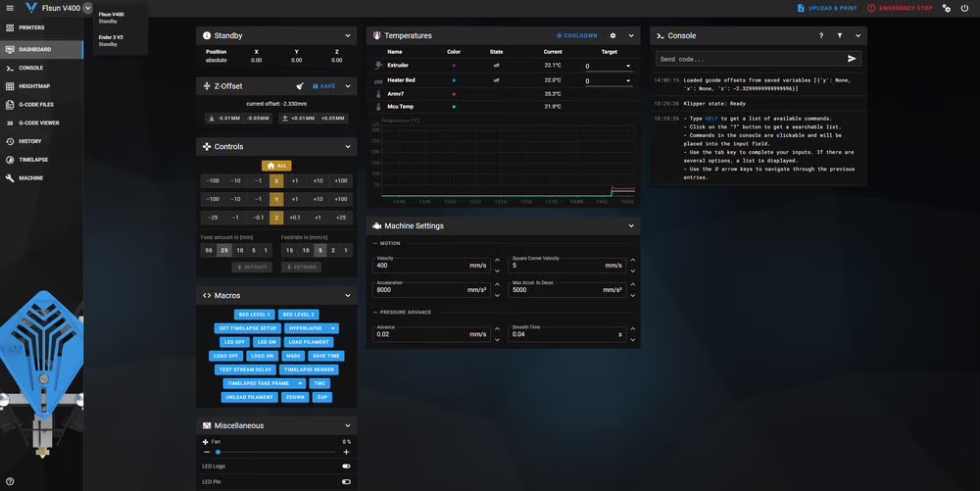Click the Machine Settings panel icon

(x=377, y=225)
